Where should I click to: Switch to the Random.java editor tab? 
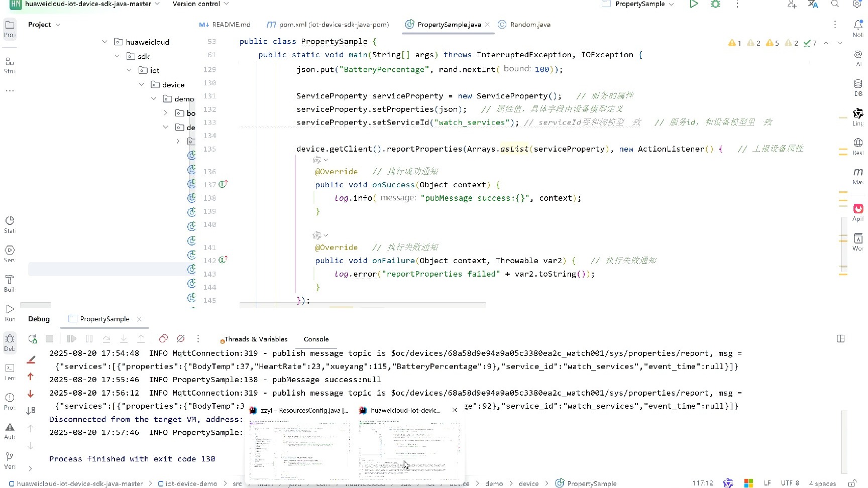(x=524, y=25)
